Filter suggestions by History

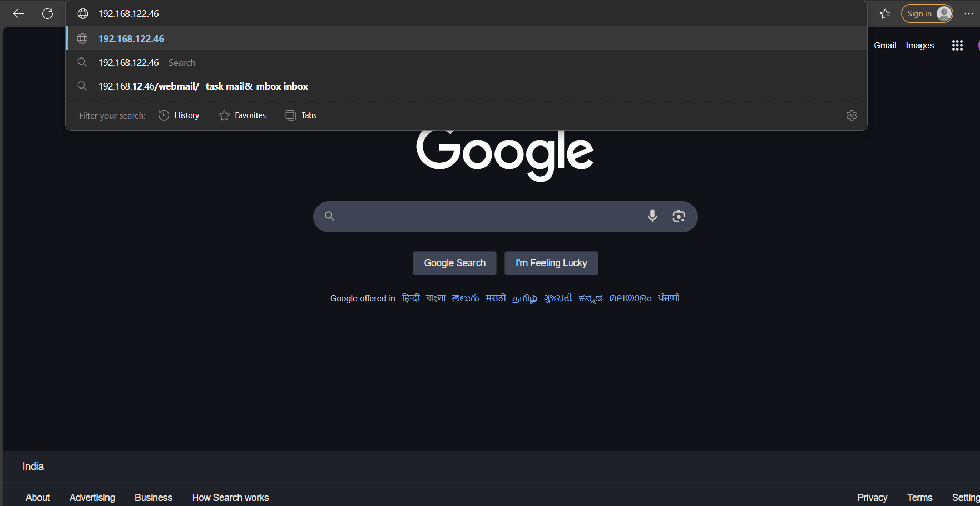click(179, 115)
